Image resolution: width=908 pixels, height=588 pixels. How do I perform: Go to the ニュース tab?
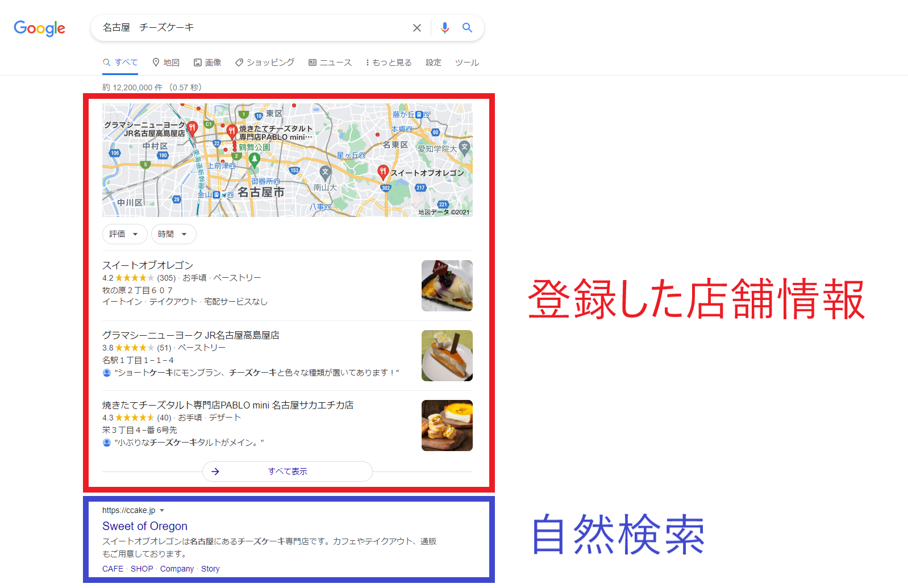pyautogui.click(x=330, y=62)
